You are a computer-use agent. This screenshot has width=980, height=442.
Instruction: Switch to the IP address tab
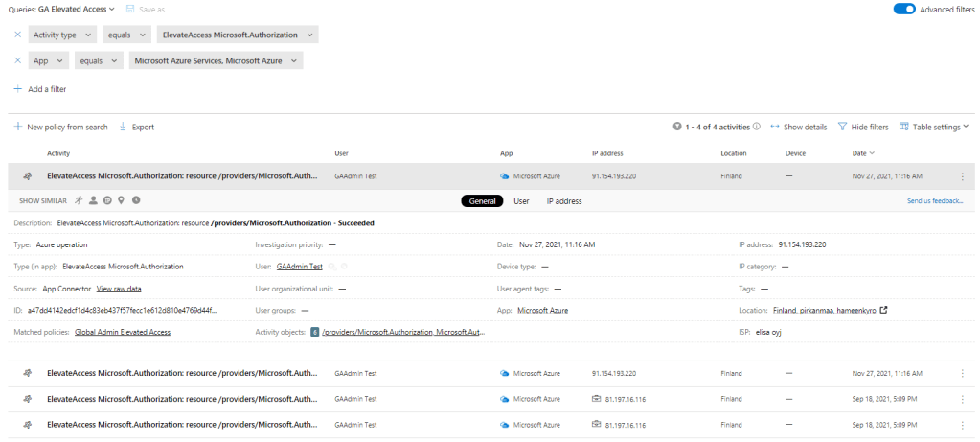(x=563, y=201)
